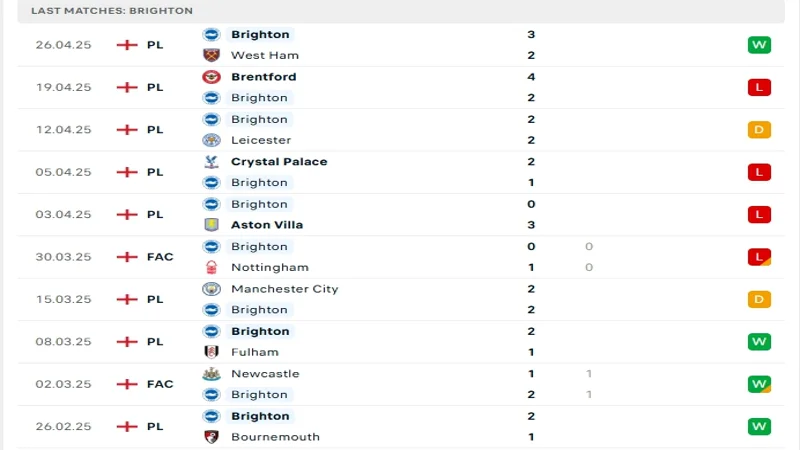
Task: Click W badge for Newcastle FAC match
Action: point(759,384)
